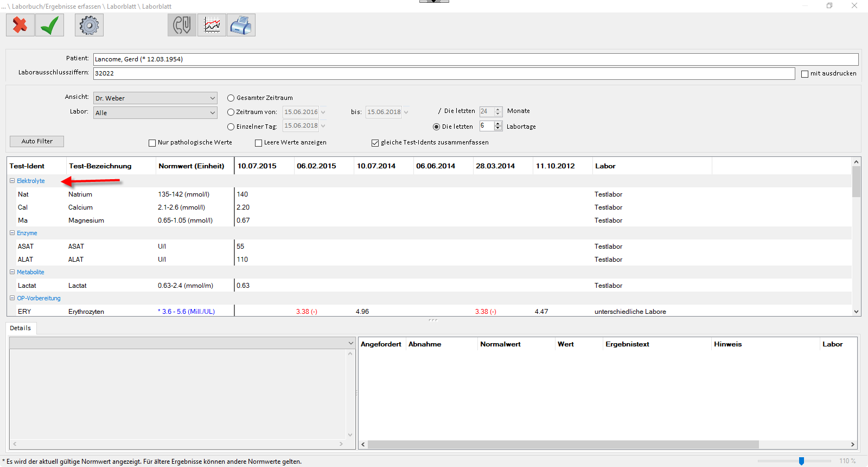Click the Laborausschlussziffern input field

coord(444,73)
